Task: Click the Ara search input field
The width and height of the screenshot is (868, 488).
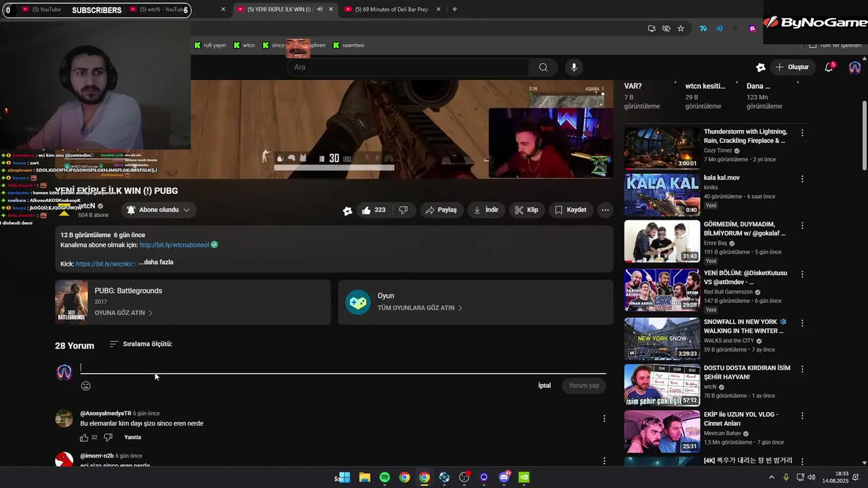Action: [x=408, y=67]
